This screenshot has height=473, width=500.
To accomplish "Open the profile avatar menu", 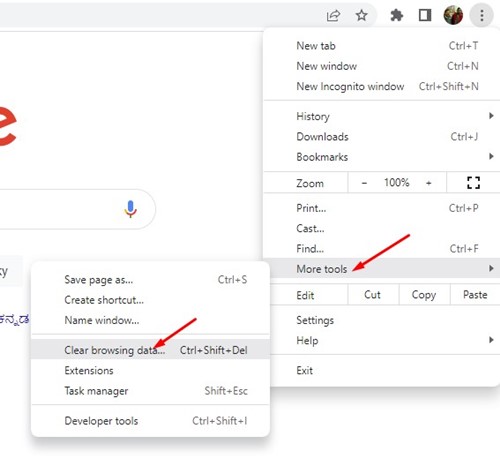I will [x=453, y=15].
